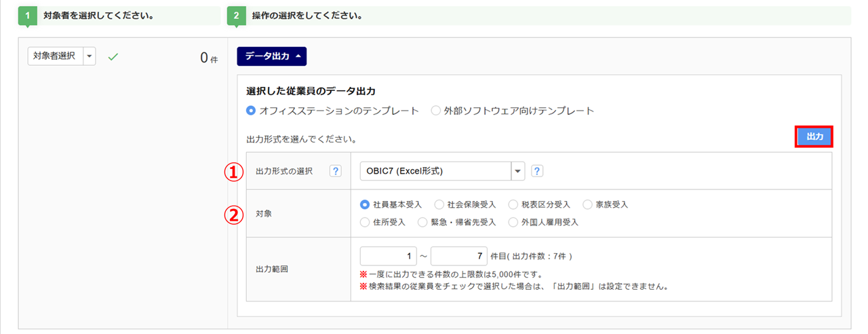Viewport: 868px width, 334px height.
Task: Click the red circled number 2 marker
Action: point(233,215)
